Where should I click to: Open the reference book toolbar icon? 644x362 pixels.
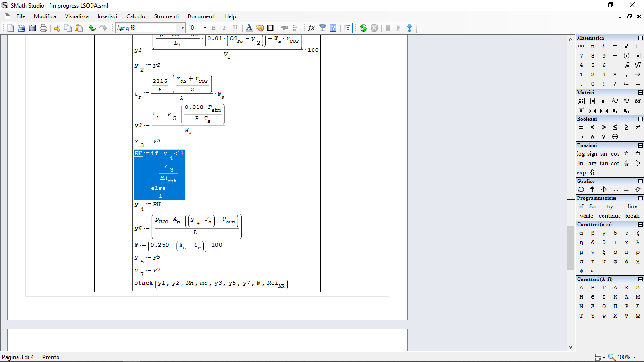pyautogui.click(x=333, y=28)
